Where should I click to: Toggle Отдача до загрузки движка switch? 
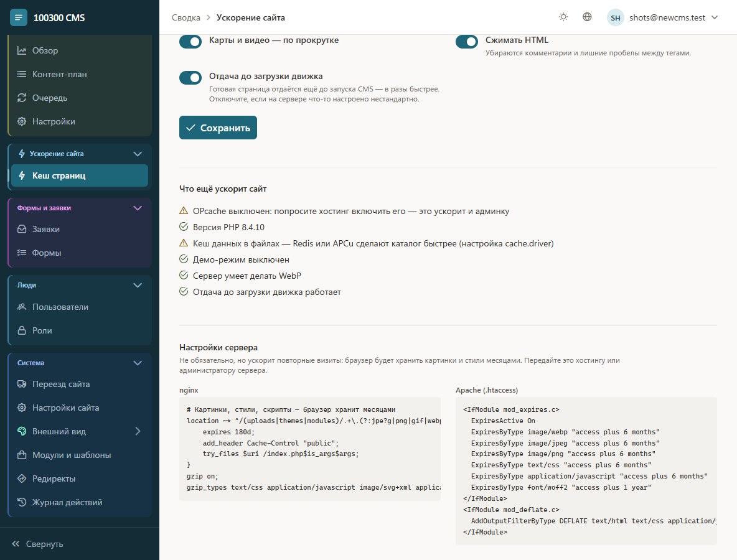click(x=190, y=78)
